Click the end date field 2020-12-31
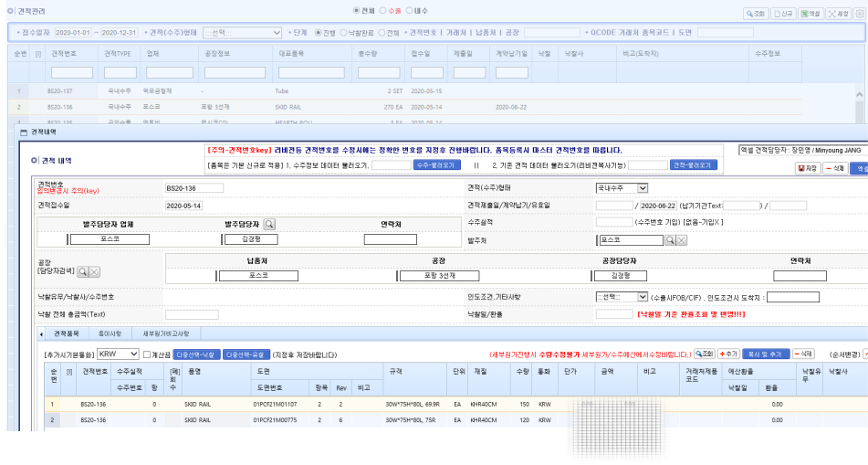Screen dimensions: 868x465 119,33
